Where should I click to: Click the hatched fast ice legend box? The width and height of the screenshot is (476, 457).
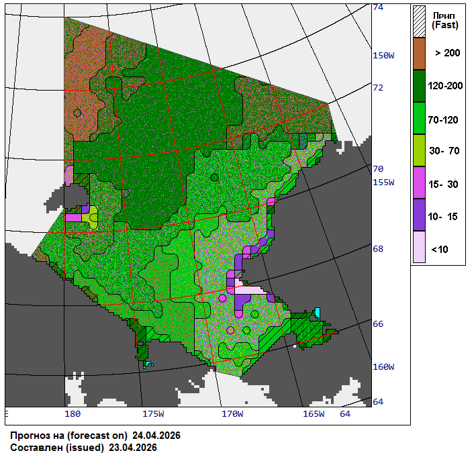[420, 19]
